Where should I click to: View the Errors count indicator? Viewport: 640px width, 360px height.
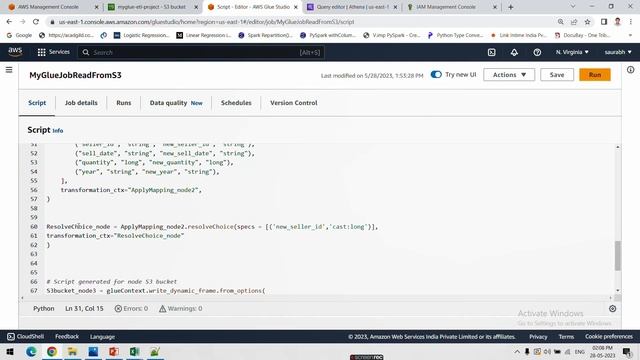(131, 309)
